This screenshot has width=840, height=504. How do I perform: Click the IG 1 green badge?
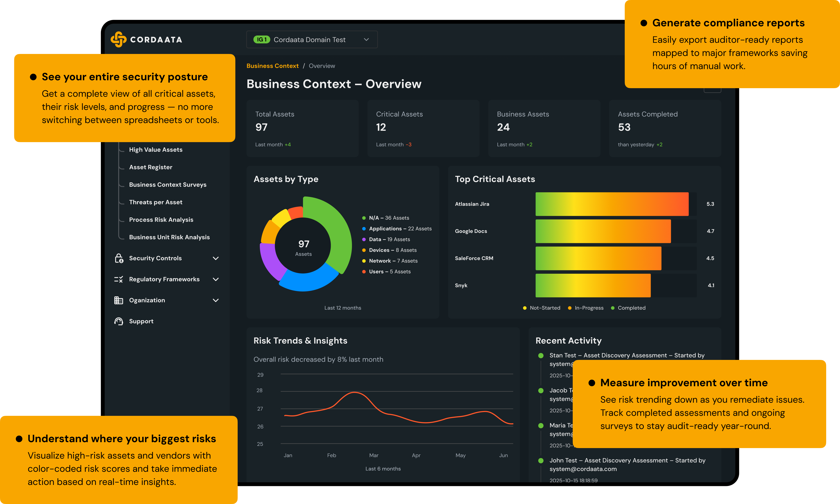262,40
